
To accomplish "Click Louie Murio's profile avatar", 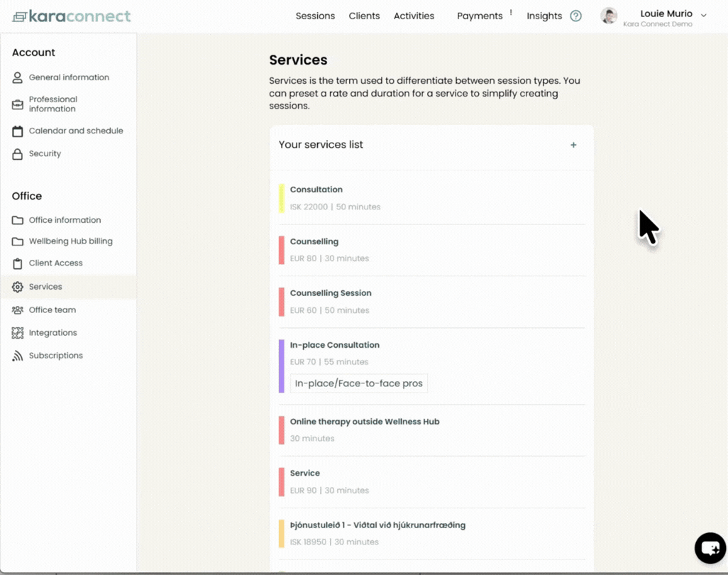I will click(x=608, y=16).
